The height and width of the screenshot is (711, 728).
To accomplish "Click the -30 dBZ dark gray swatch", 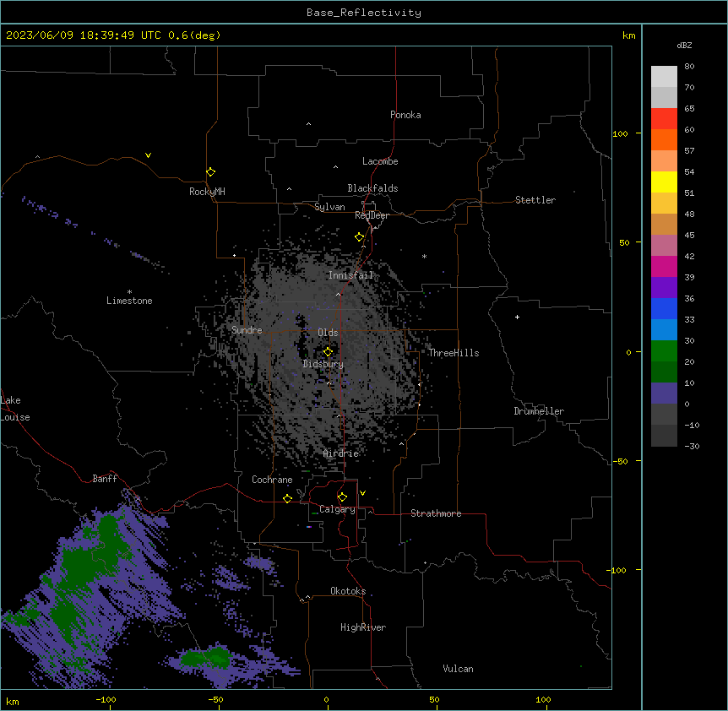I will click(x=664, y=436).
